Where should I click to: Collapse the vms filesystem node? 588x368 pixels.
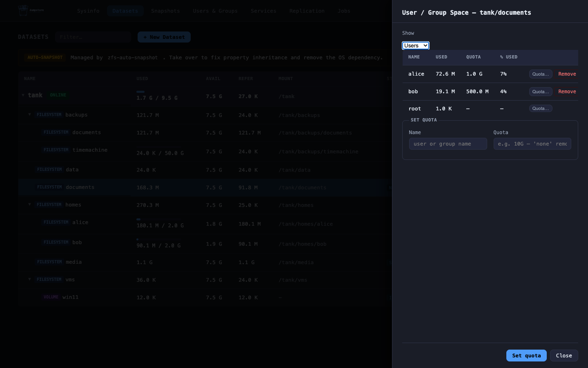point(29,280)
